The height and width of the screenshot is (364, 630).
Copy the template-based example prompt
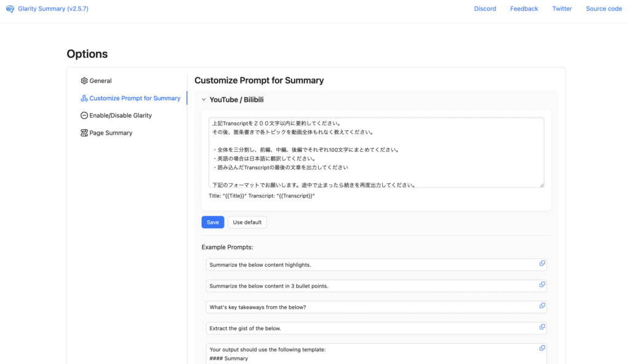pyautogui.click(x=542, y=348)
